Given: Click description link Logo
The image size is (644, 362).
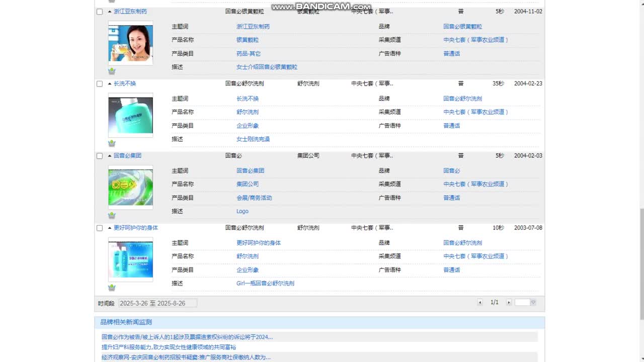Looking at the screenshot, I should tap(243, 211).
